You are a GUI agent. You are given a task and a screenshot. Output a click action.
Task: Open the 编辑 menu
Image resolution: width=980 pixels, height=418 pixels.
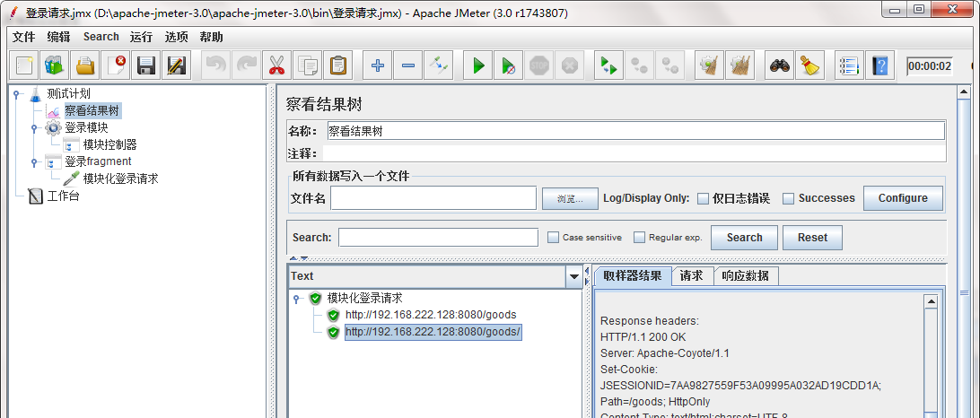click(x=58, y=37)
